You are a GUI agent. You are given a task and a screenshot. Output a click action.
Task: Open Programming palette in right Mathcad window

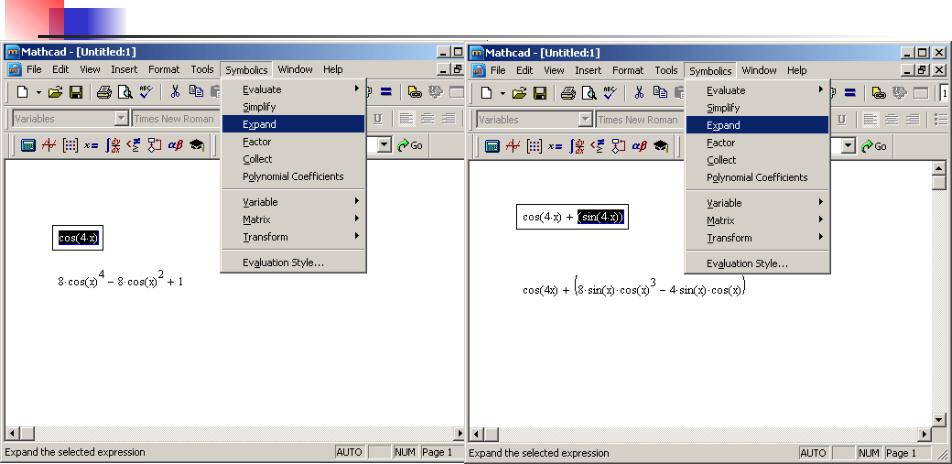pyautogui.click(x=618, y=146)
